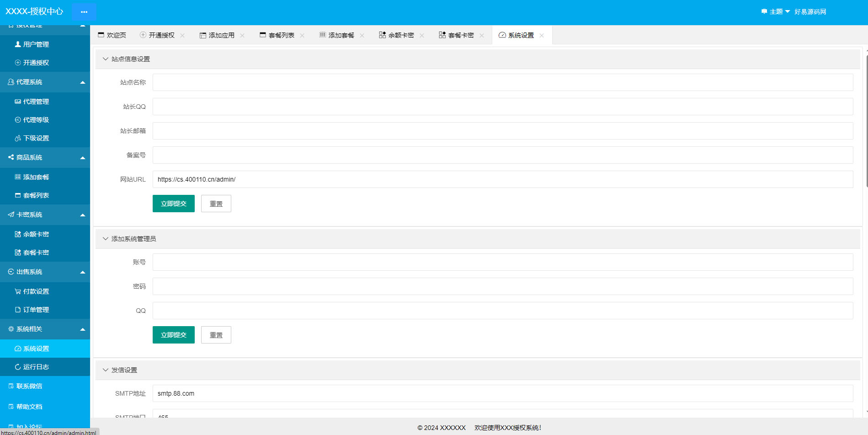Click the three-dot sidebar toggle button

click(84, 12)
